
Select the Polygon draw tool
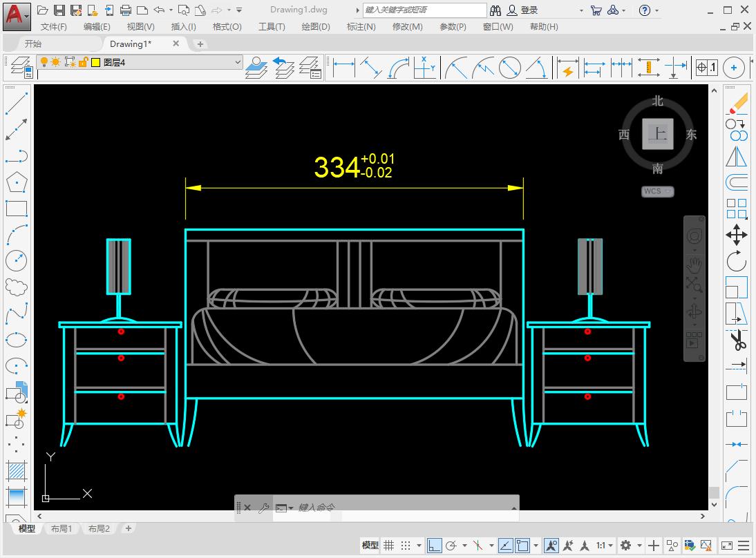pos(16,182)
